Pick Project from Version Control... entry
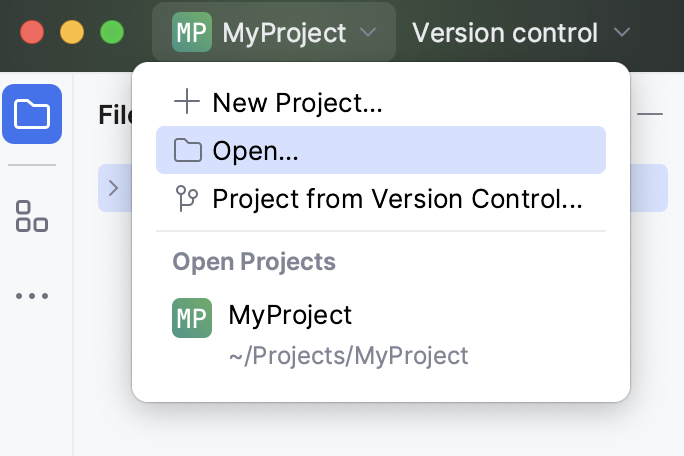 pyautogui.click(x=397, y=199)
